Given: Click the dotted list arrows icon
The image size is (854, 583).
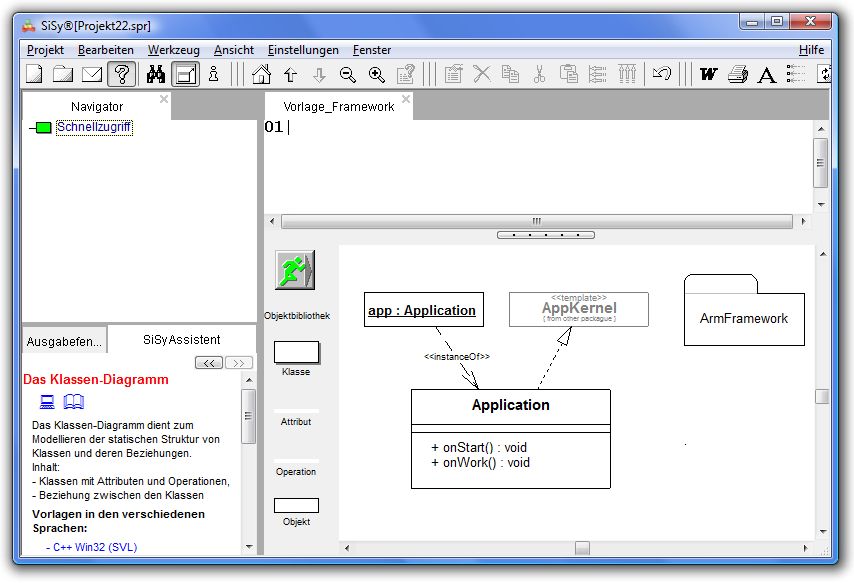Looking at the screenshot, I should coord(796,74).
